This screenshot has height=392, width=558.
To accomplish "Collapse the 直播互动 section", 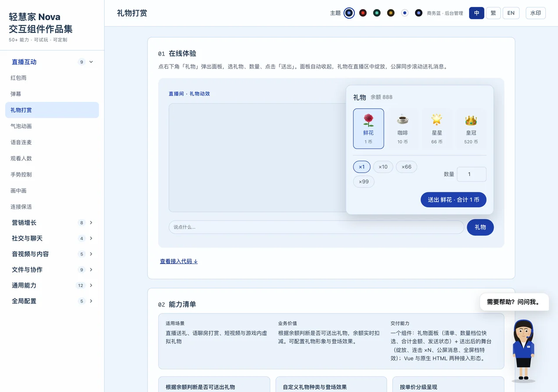I will (52, 62).
